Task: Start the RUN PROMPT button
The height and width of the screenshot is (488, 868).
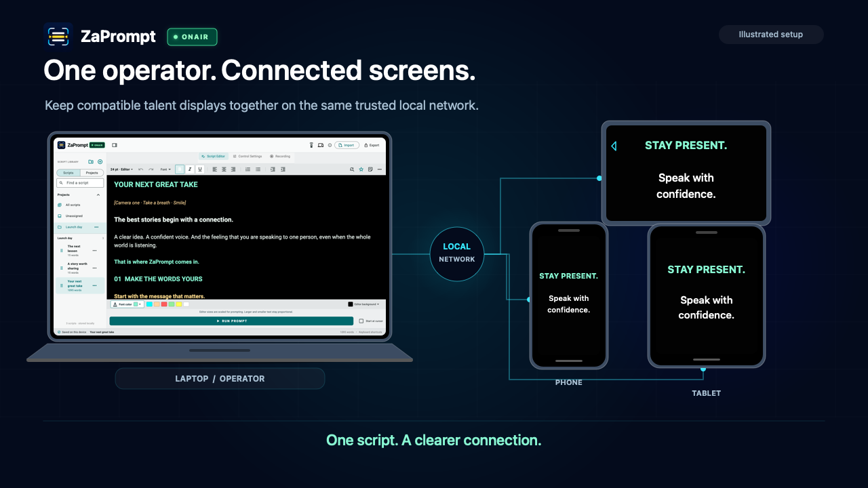Action: pos(231,321)
